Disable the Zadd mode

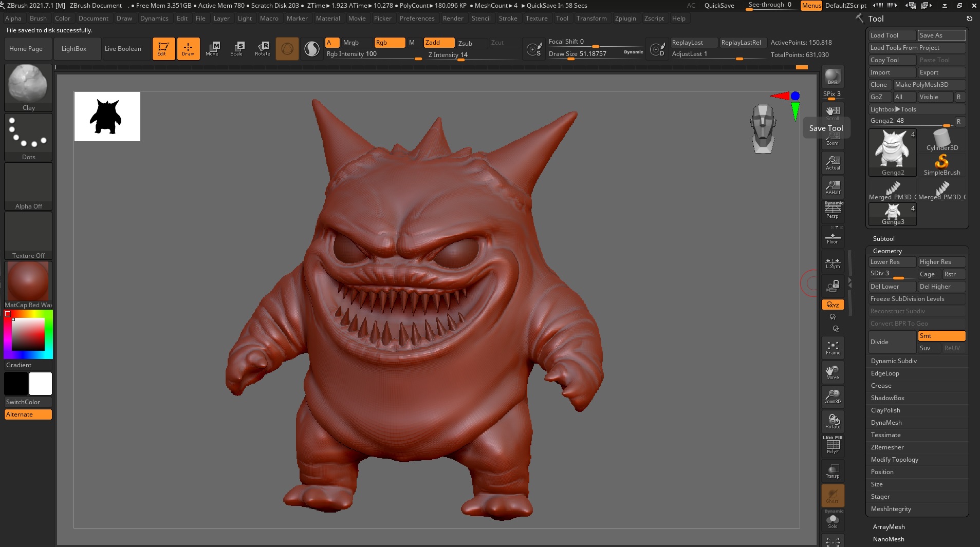(x=438, y=43)
